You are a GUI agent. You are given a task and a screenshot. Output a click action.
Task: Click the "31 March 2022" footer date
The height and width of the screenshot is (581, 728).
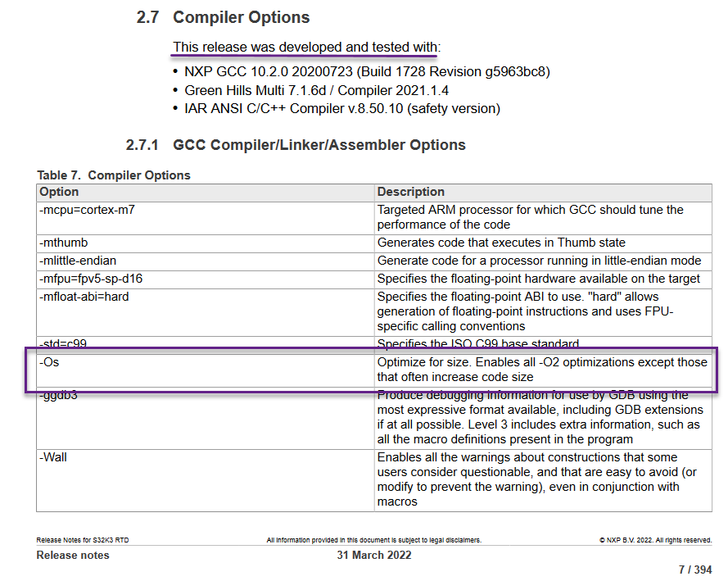coord(374,555)
